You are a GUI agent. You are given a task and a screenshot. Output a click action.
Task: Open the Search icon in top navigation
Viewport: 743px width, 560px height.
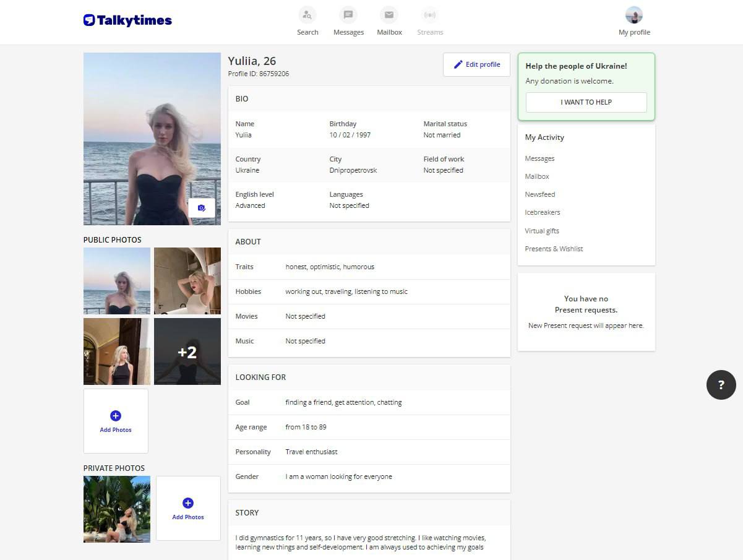click(307, 15)
